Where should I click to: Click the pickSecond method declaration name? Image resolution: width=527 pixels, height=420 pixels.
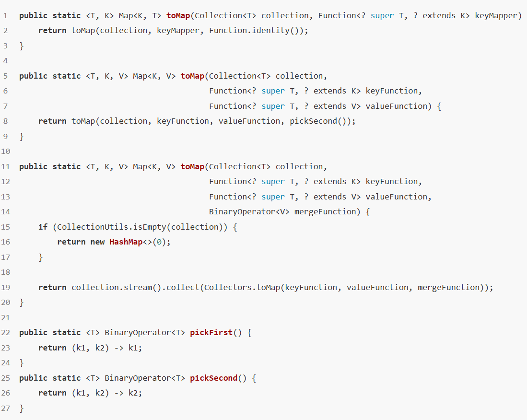(214, 378)
